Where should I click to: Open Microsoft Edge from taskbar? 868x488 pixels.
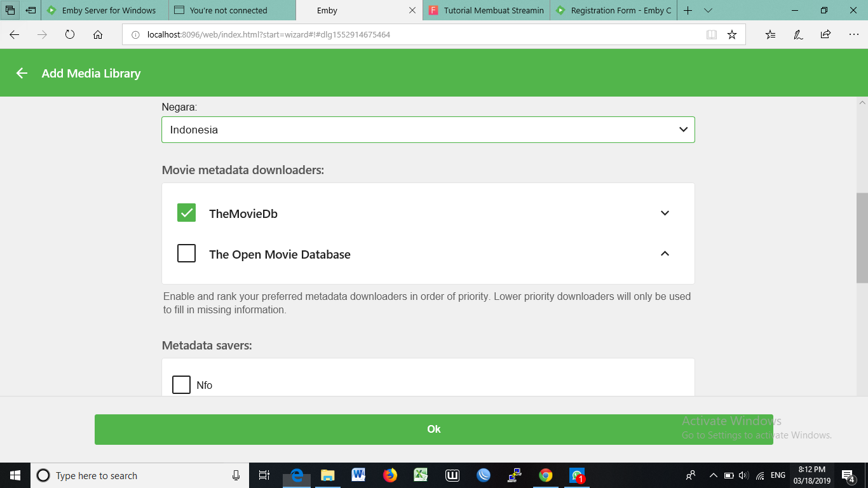[297, 475]
